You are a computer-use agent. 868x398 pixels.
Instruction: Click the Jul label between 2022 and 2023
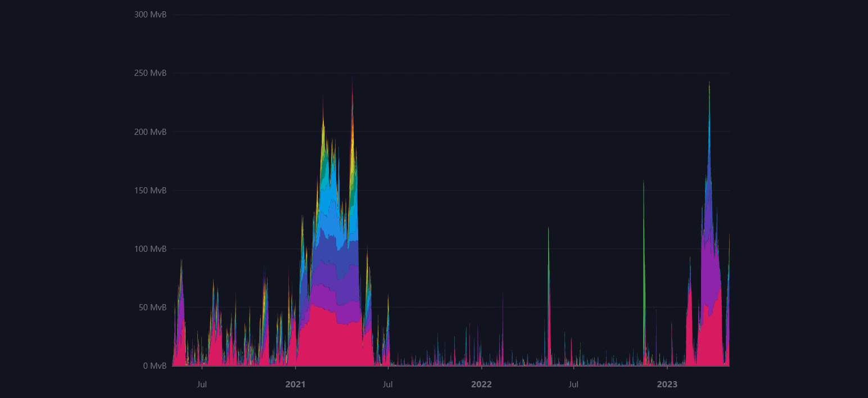573,385
